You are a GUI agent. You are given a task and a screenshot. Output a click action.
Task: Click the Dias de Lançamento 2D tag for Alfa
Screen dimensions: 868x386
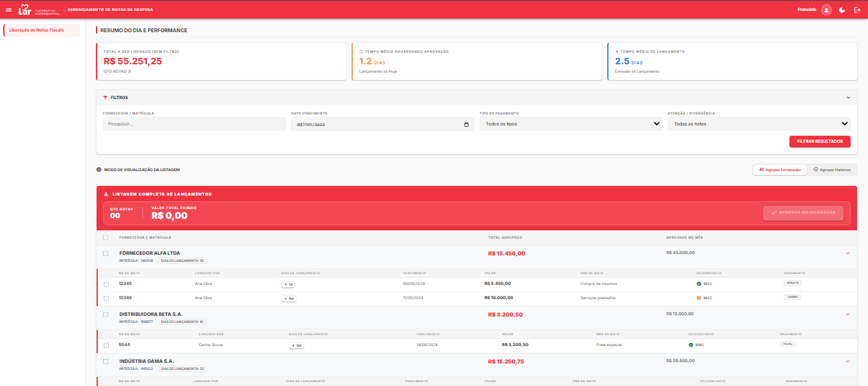182,261
